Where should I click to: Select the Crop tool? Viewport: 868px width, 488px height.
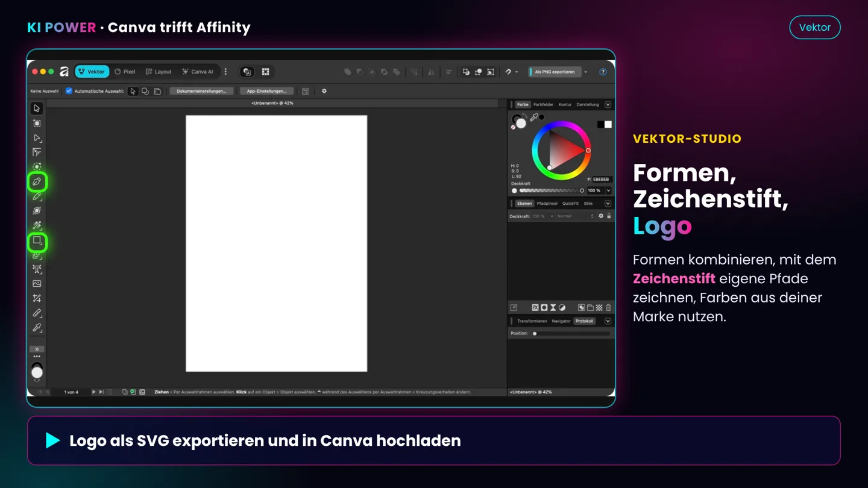pos(37,298)
